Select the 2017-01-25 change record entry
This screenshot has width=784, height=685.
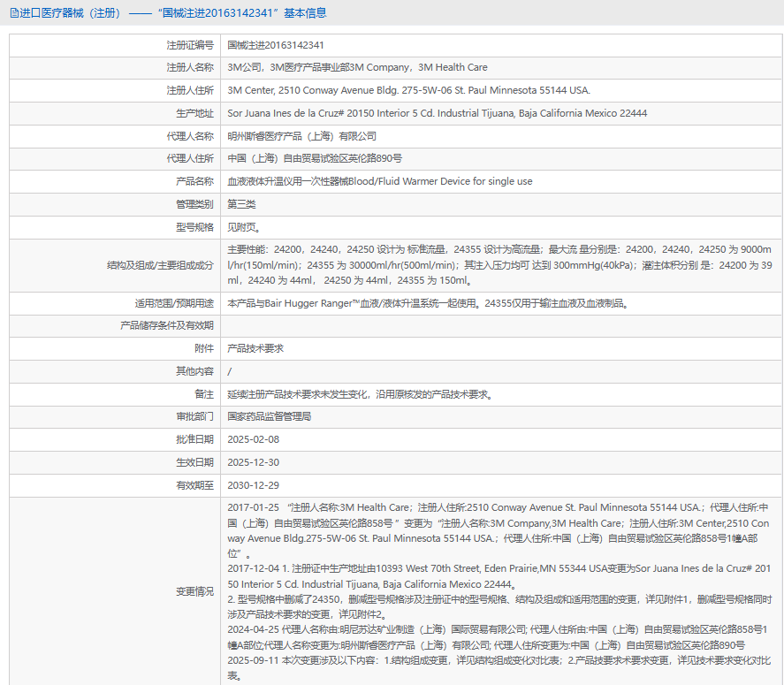click(499, 530)
